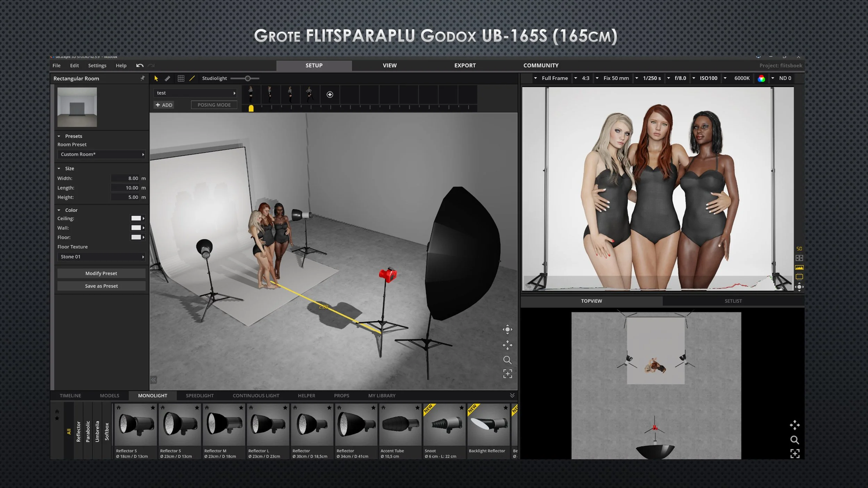The height and width of the screenshot is (488, 868).
Task: Filter library by Umbrella category
Action: click(97, 431)
